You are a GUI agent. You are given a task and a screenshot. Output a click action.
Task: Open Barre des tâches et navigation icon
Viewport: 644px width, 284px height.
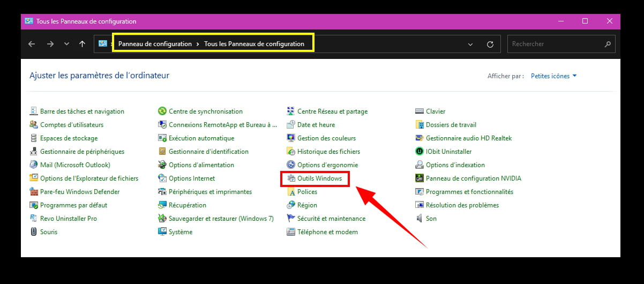[34, 111]
